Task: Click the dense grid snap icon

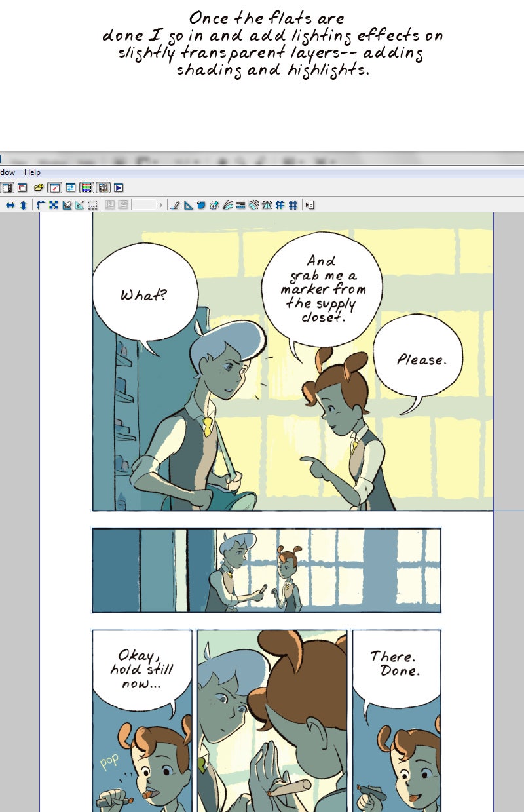Action: click(293, 205)
